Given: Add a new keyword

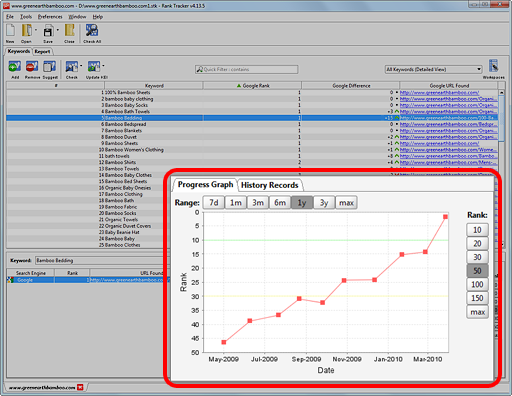Looking at the screenshot, I should [x=15, y=67].
